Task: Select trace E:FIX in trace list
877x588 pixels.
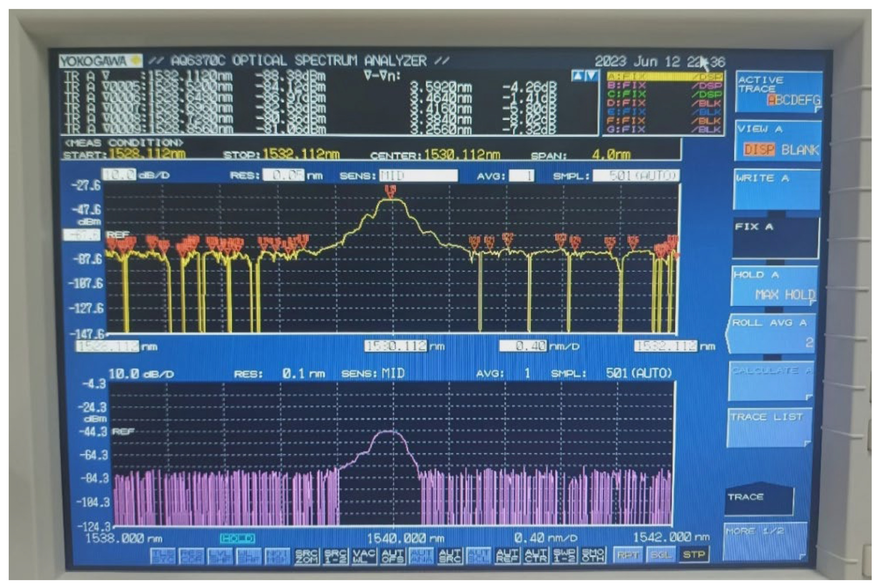Action: point(665,112)
